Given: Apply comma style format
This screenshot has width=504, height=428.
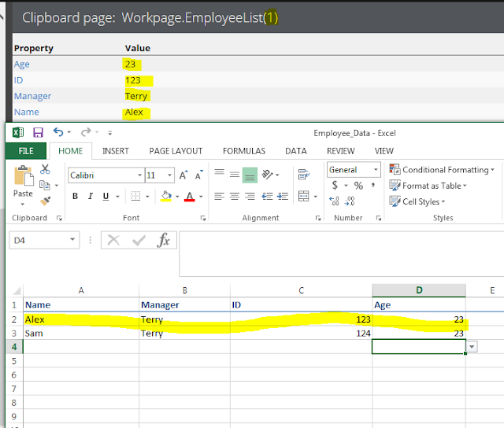Looking at the screenshot, I should click(372, 185).
